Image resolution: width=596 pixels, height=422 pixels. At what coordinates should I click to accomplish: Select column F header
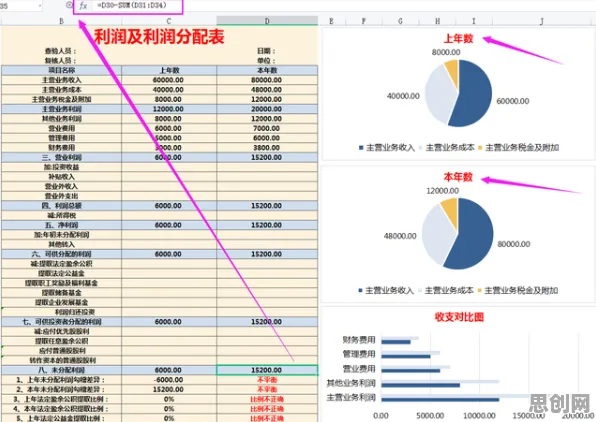pyautogui.click(x=364, y=21)
